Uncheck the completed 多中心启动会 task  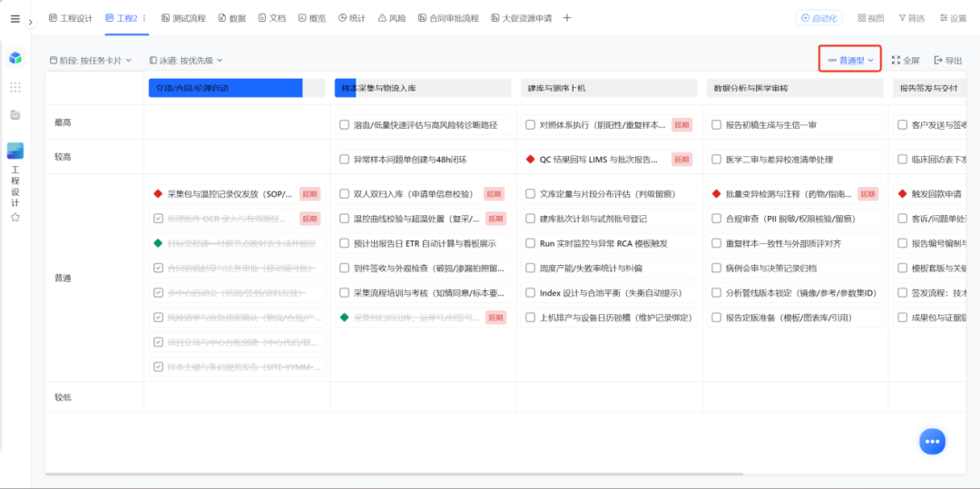pos(158,292)
